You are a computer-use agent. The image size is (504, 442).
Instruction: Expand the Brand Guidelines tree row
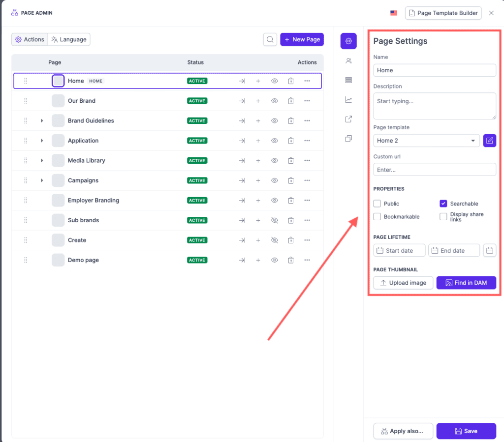42,120
